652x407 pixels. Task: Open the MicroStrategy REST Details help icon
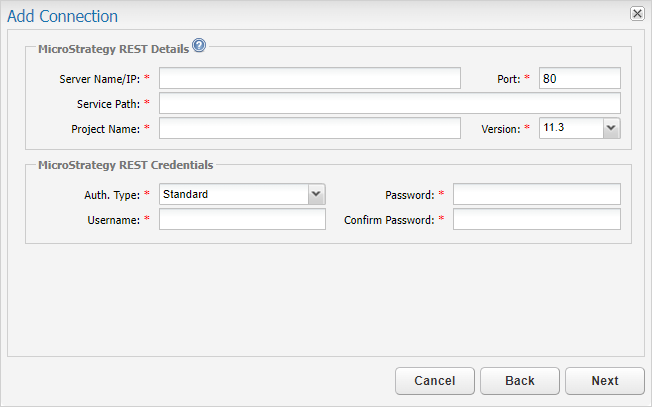[x=199, y=45]
